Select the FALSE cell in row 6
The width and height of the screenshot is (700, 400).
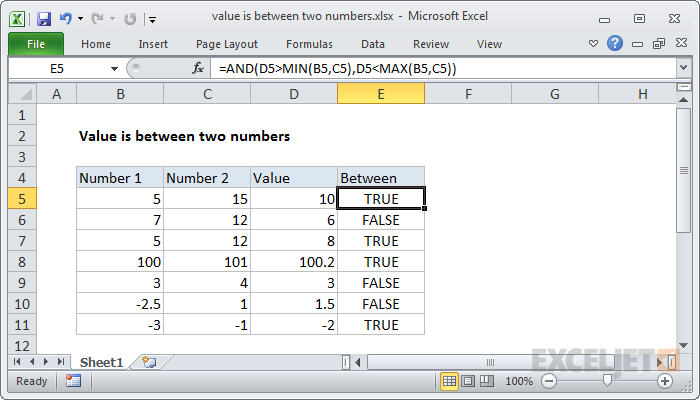point(381,220)
